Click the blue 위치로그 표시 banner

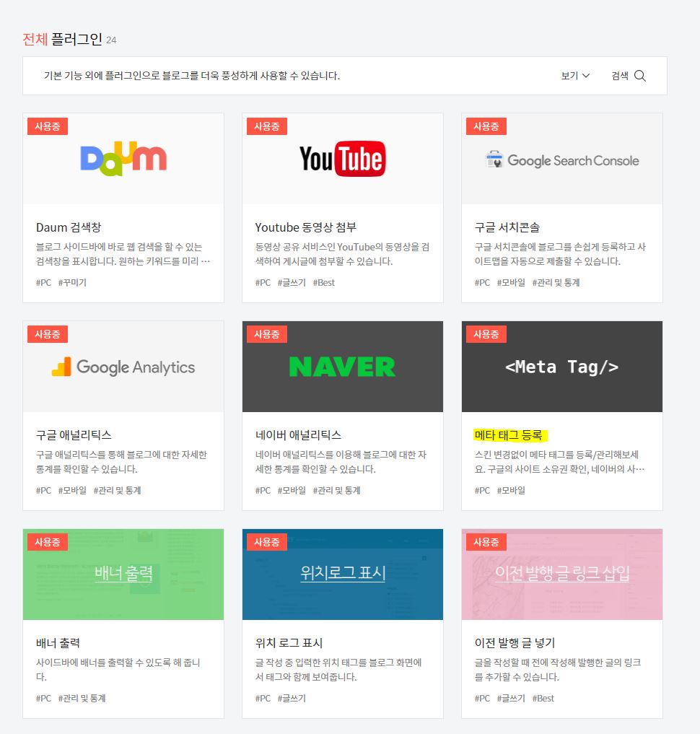(x=343, y=574)
